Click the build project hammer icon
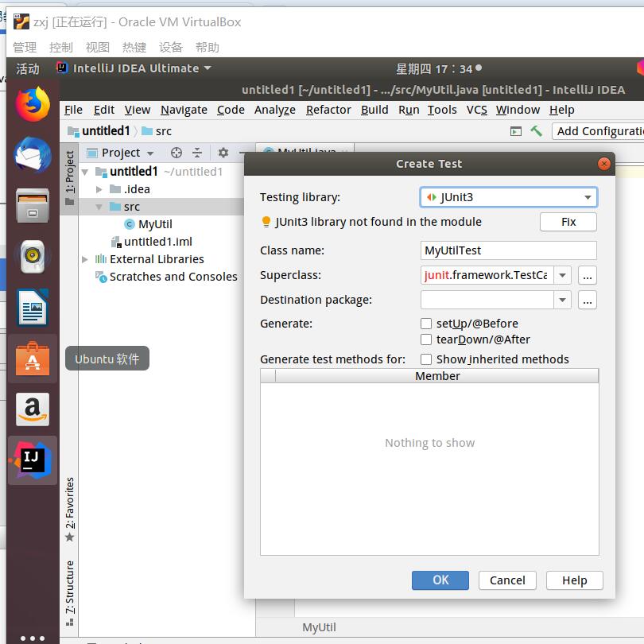This screenshot has height=644, width=644. pos(536,131)
